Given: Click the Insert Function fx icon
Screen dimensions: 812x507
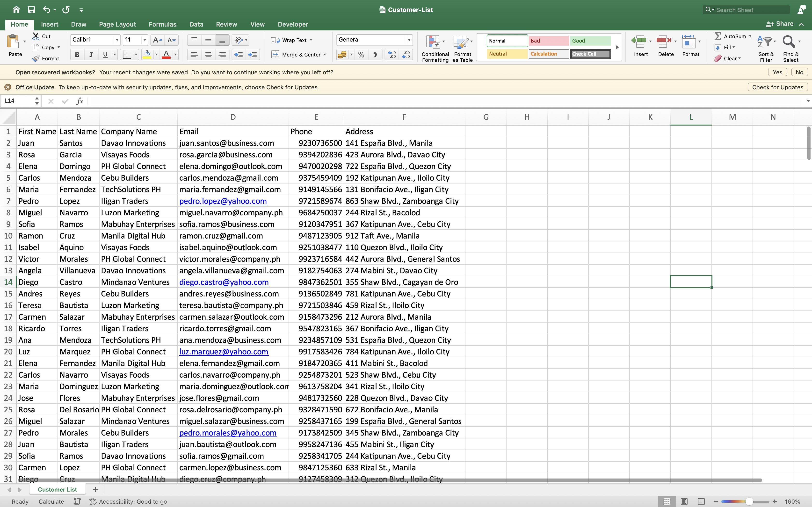Looking at the screenshot, I should (x=80, y=101).
